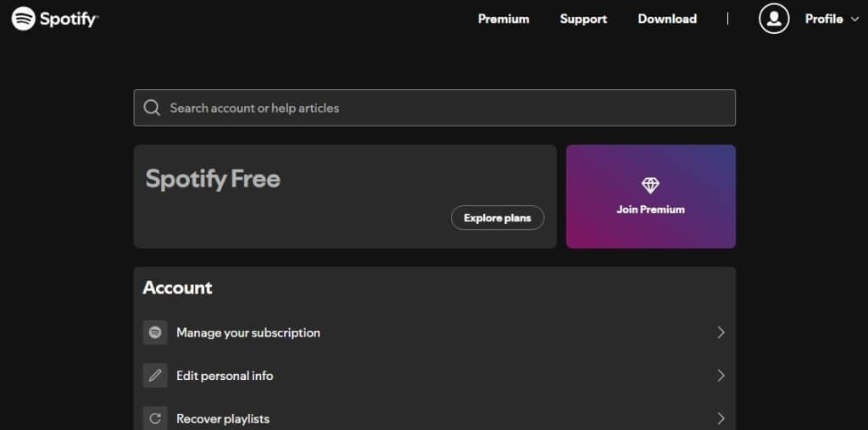Open the Premium menu item

point(504,19)
